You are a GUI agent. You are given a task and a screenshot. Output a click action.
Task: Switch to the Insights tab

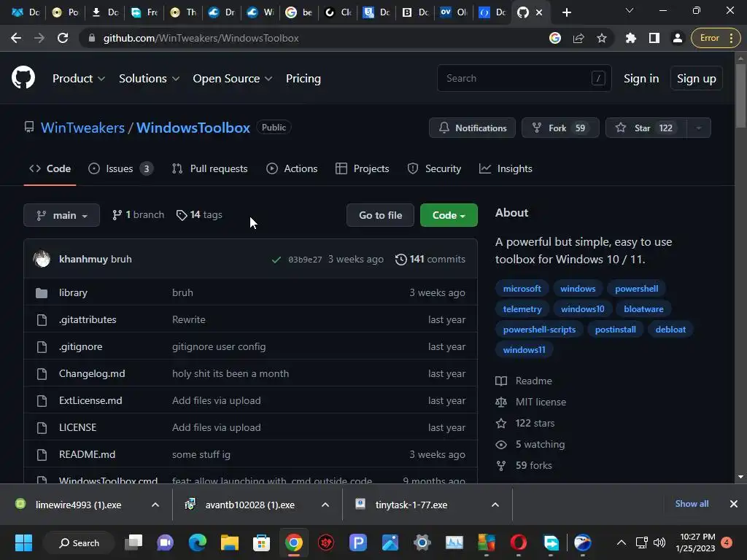point(506,168)
